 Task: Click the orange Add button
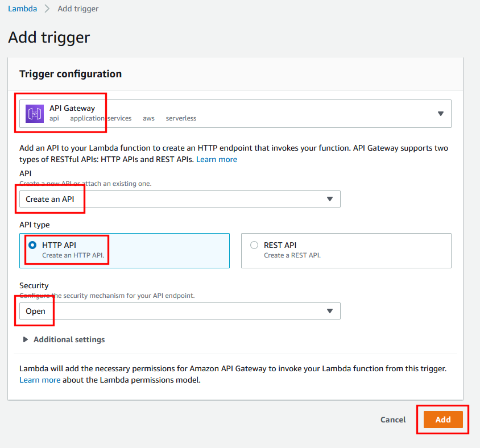point(443,420)
